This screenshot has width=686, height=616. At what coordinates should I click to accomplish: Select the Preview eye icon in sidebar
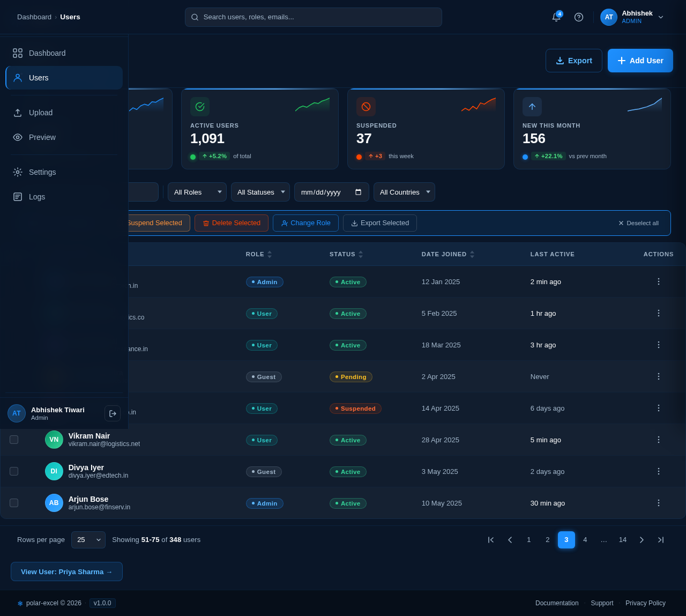pyautogui.click(x=17, y=137)
